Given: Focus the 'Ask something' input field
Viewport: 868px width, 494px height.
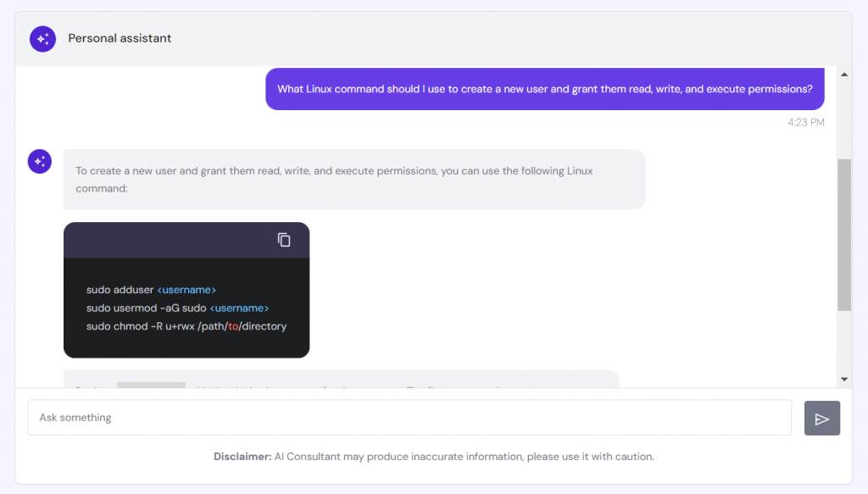Looking at the screenshot, I should pyautogui.click(x=409, y=418).
